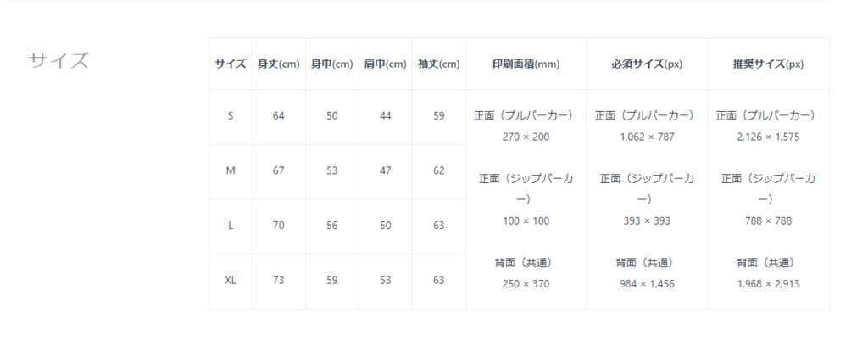Click the L size row label
Viewport: 868px width, 346px height.
(x=231, y=226)
